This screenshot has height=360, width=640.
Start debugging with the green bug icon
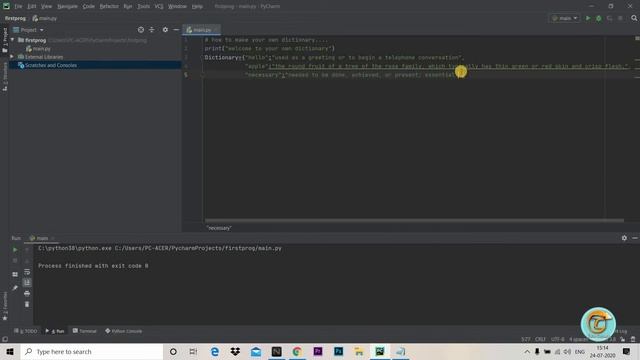(x=599, y=18)
